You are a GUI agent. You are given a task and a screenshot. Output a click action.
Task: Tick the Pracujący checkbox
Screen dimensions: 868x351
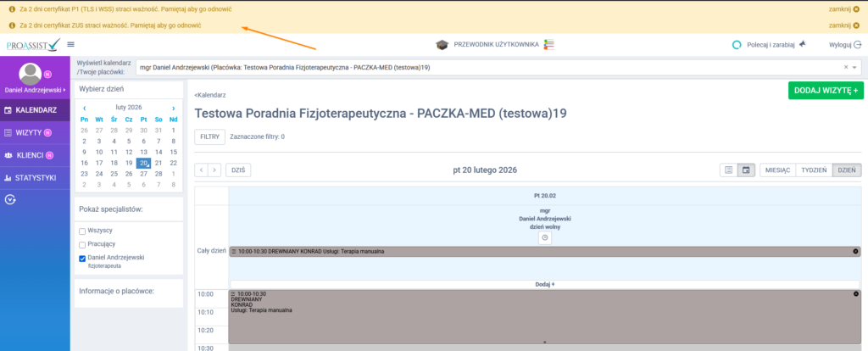pos(82,244)
